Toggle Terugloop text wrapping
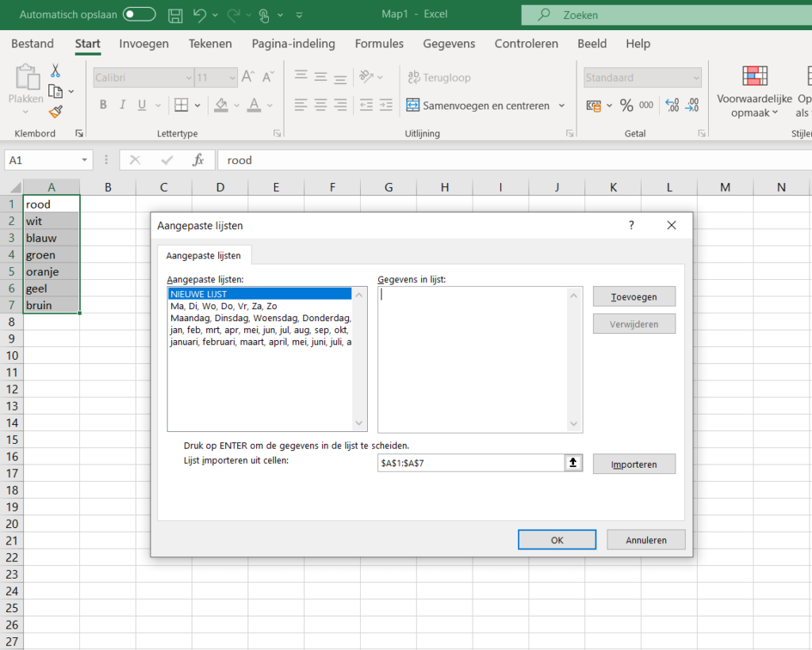Screen dimensions: 812x650 [439, 78]
